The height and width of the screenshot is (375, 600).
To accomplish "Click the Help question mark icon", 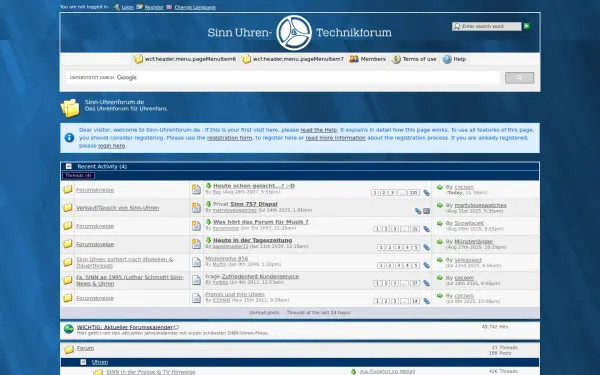I will 447,59.
